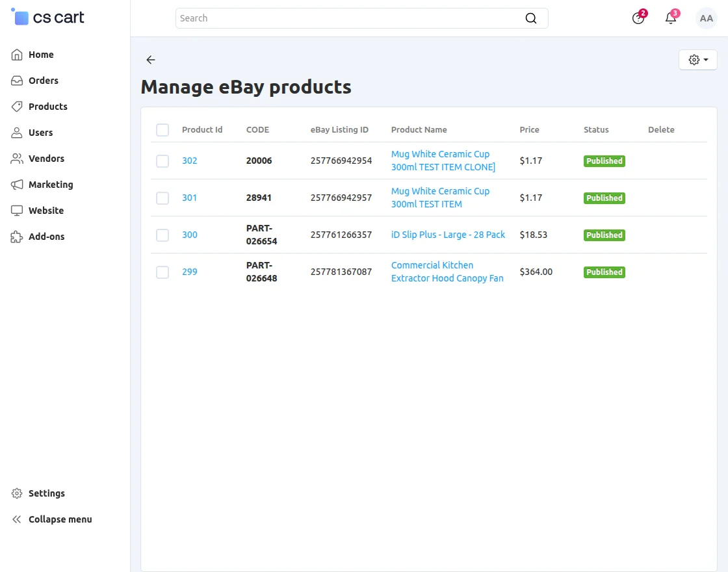This screenshot has height=572, width=728.
Task: Toggle the select-all checkbox in header
Action: [162, 130]
